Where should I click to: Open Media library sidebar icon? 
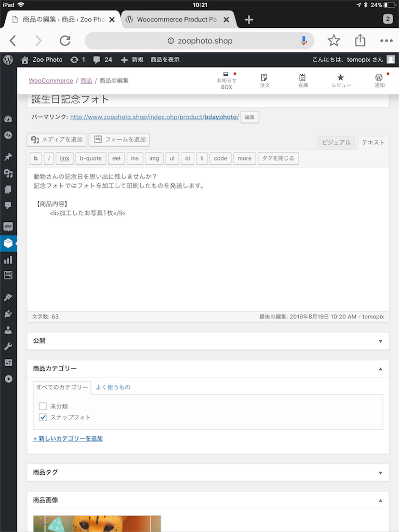(x=8, y=173)
